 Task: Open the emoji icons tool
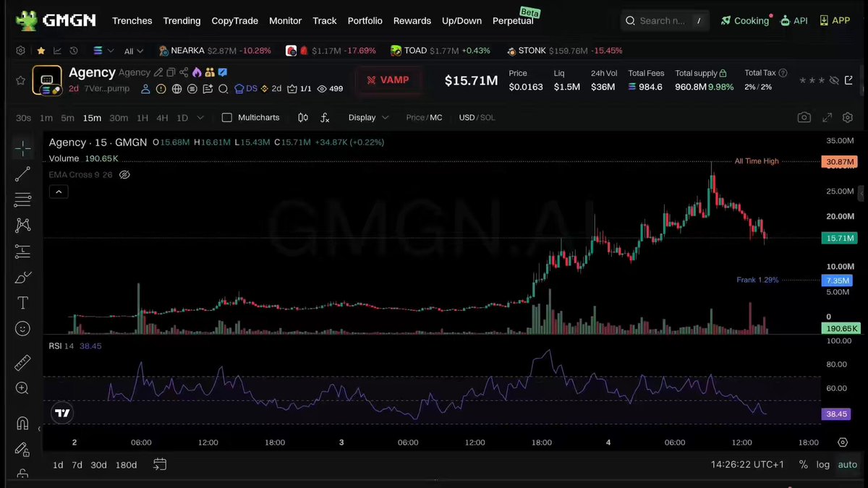(x=22, y=329)
